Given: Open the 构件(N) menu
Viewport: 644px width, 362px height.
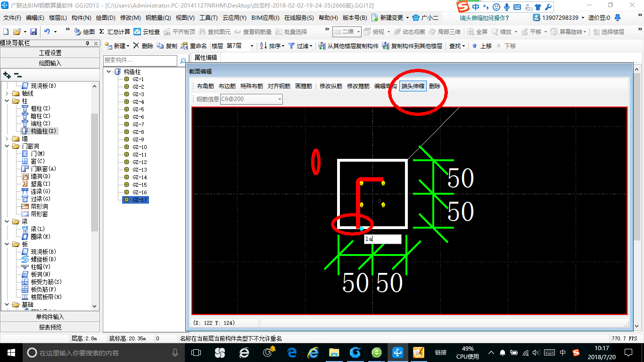Looking at the screenshot, I should [x=81, y=18].
